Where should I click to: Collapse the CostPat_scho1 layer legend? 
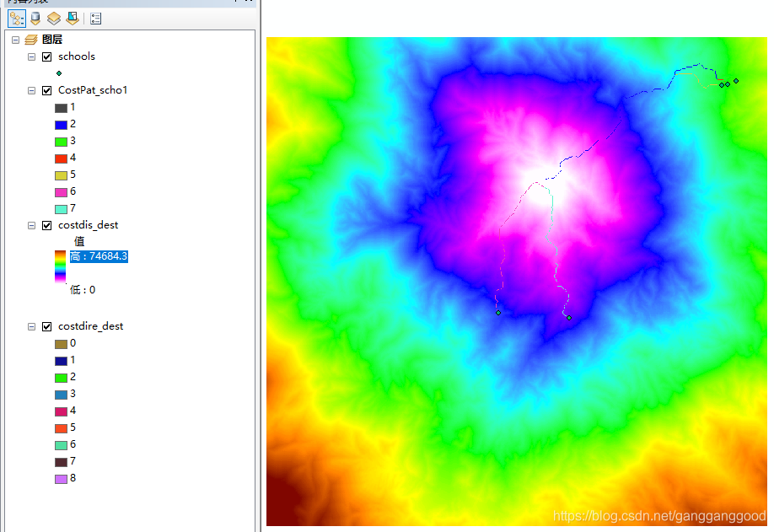[x=31, y=91]
